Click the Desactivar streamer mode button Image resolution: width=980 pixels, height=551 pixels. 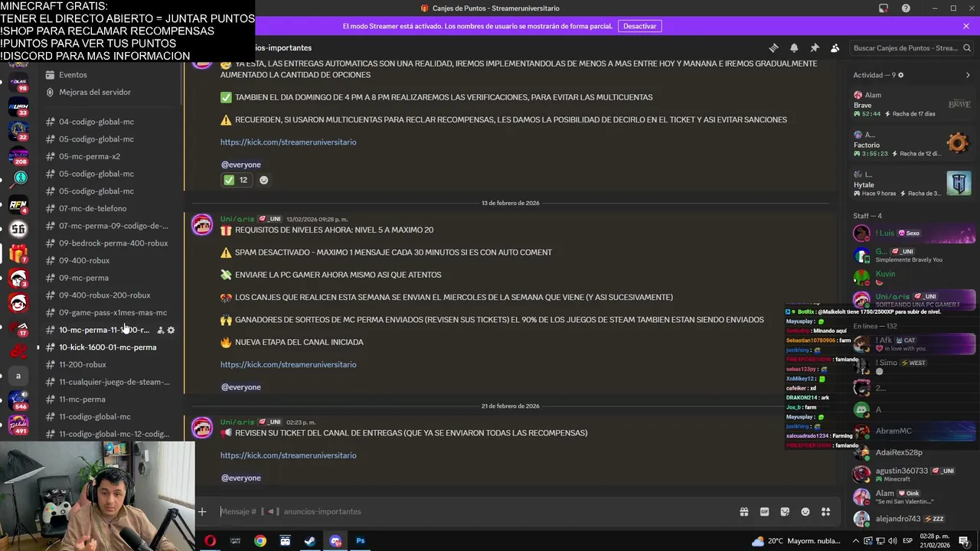click(x=639, y=26)
